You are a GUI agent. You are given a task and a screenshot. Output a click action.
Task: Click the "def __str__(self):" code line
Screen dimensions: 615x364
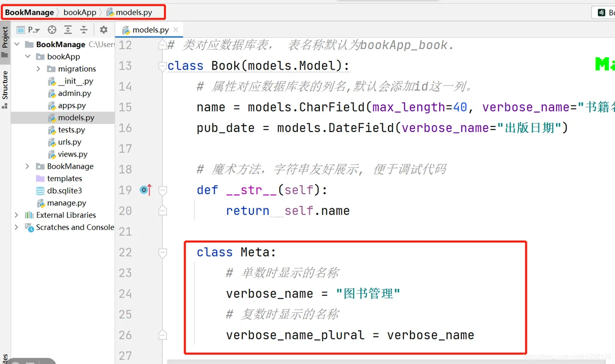tap(262, 190)
